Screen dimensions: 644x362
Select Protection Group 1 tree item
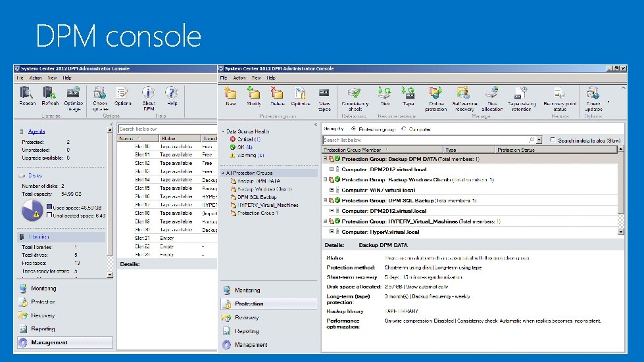[257, 213]
